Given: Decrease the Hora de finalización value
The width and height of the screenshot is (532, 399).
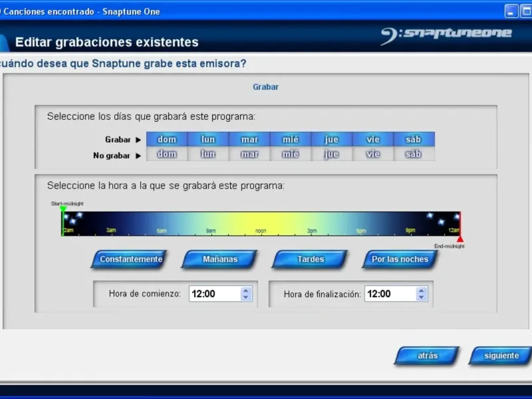Looking at the screenshot, I should [422, 297].
